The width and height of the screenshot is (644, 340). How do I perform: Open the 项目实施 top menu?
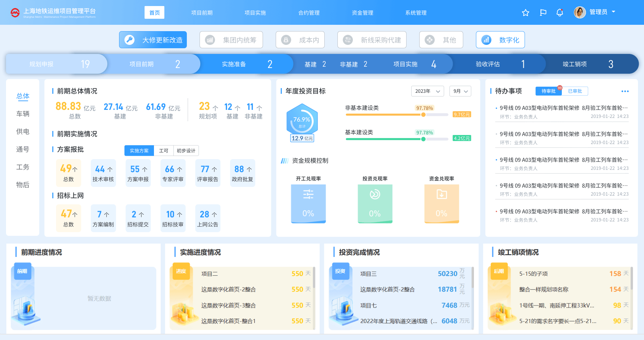click(x=255, y=13)
